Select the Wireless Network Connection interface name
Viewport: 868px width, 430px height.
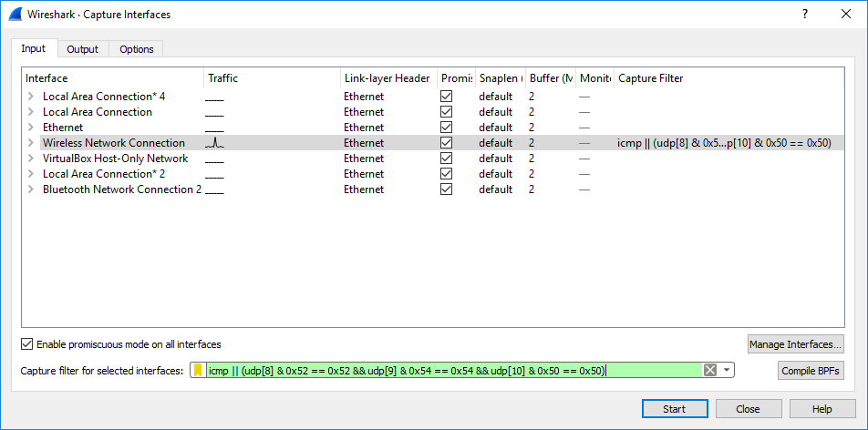coord(114,143)
